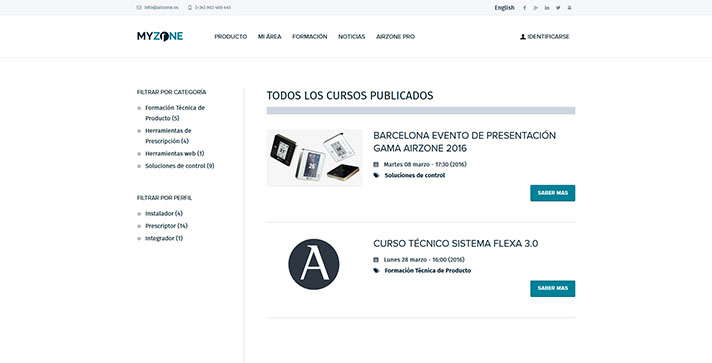Click the Soluciones de control tag link

(415, 175)
